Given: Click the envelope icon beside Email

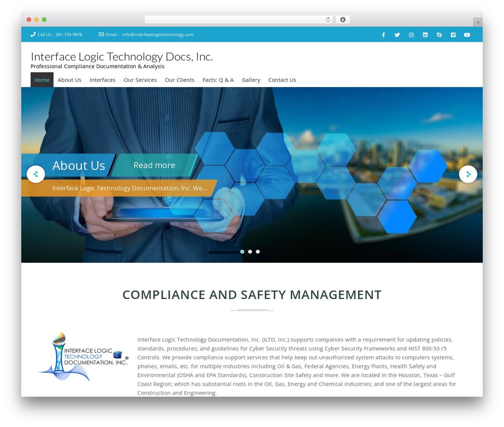Looking at the screenshot, I should point(102,34).
